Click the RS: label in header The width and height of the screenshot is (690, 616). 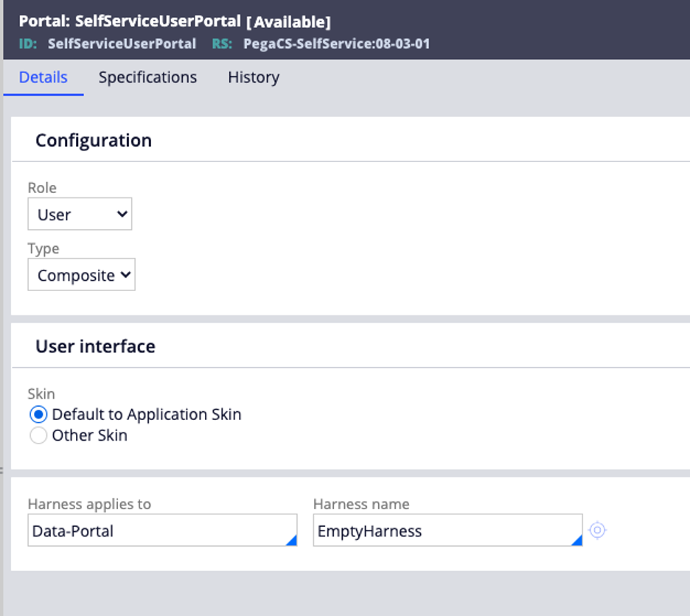click(222, 43)
